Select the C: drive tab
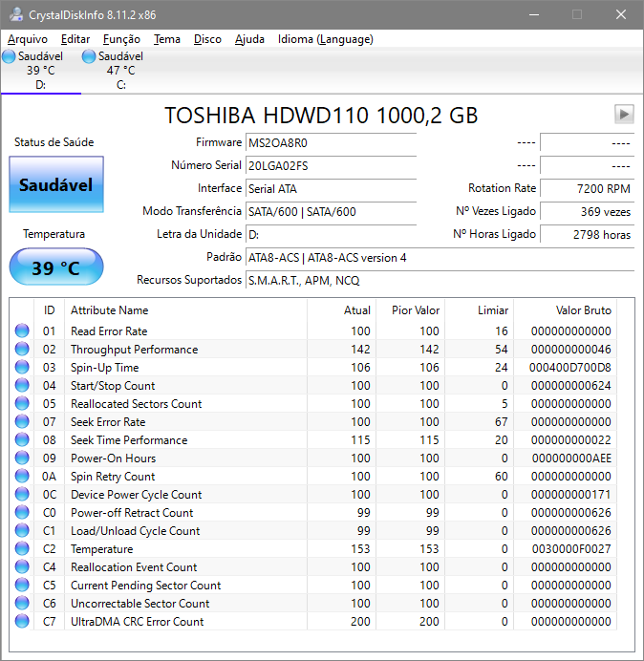644x661 pixels. [120, 71]
